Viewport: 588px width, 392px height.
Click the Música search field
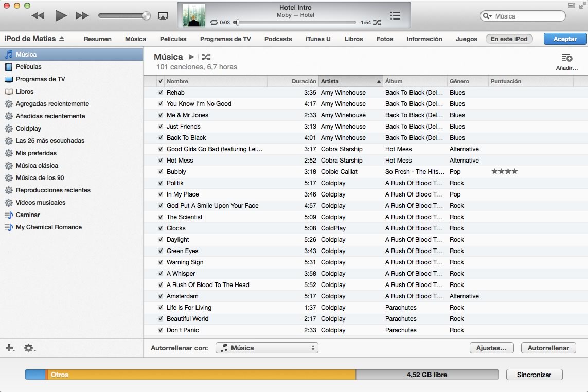click(523, 16)
